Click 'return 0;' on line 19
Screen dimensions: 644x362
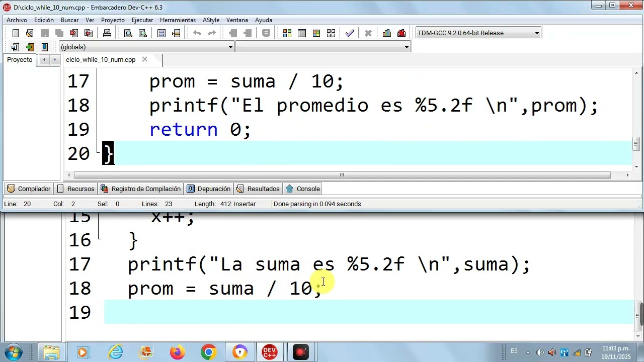click(200, 129)
